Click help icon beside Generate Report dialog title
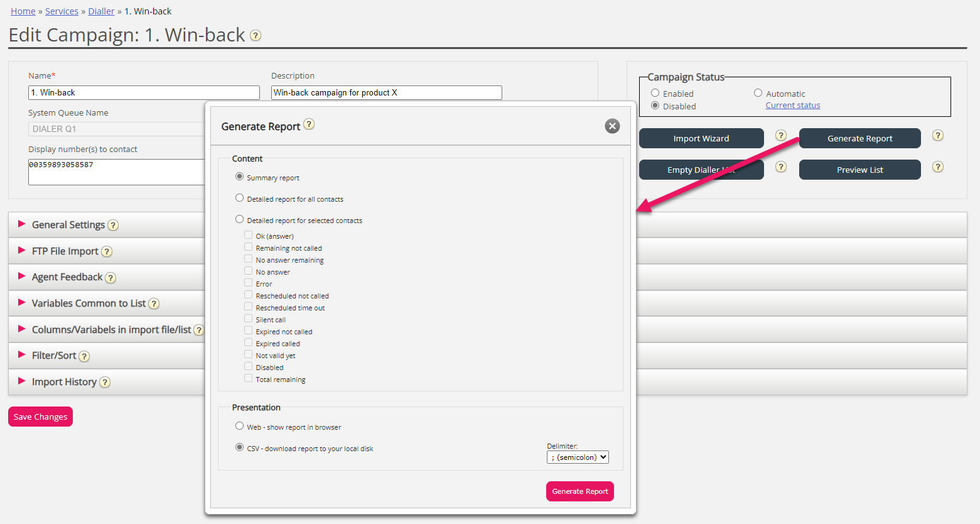980x524 pixels. 309,124
